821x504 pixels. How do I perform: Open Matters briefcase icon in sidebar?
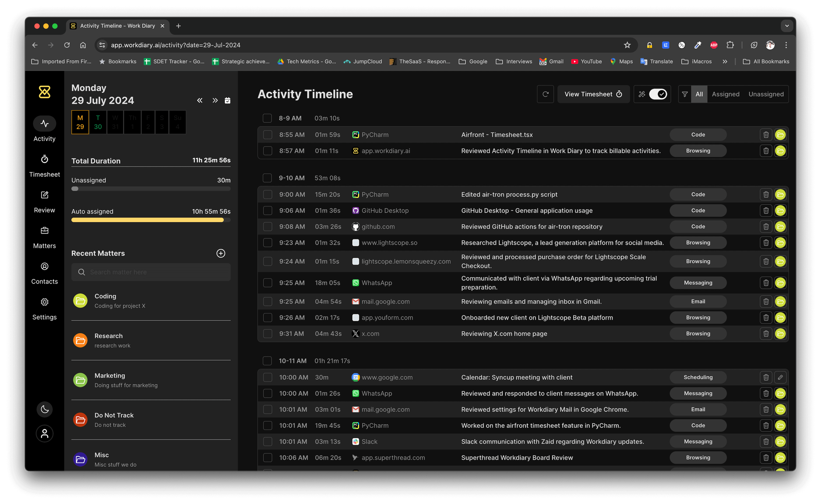tap(44, 230)
